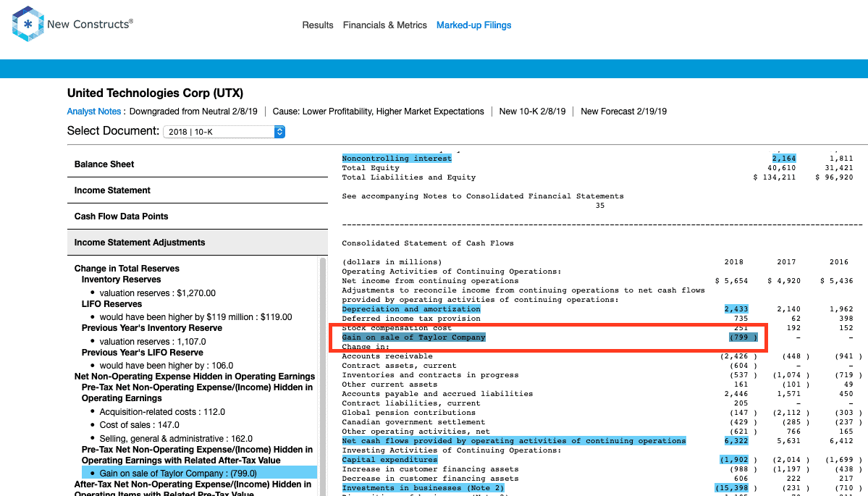Select Inventory Reserves heading
Image resolution: width=868 pixels, height=496 pixels.
coord(121,279)
